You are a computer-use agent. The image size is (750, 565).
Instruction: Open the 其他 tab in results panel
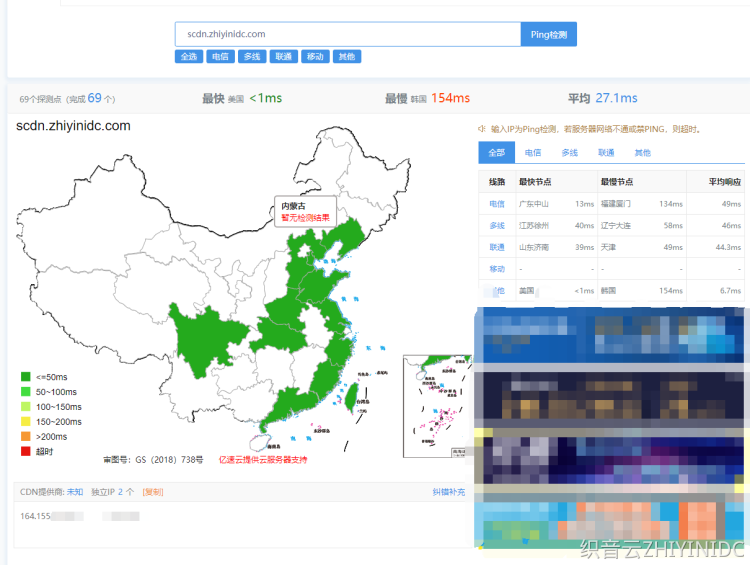pos(642,153)
